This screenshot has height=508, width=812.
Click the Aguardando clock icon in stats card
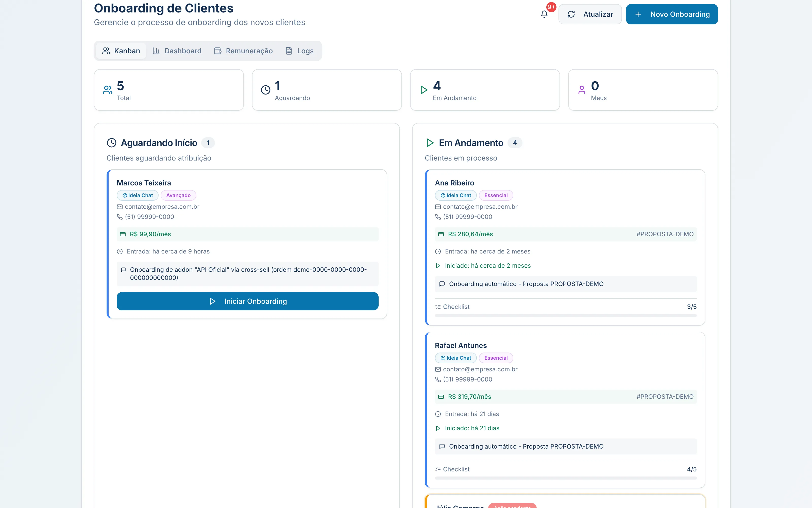(x=265, y=90)
